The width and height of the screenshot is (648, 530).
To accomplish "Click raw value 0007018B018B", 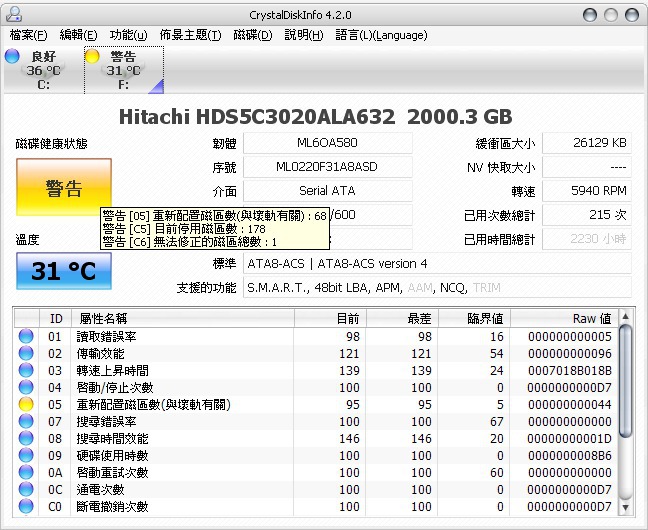I will pyautogui.click(x=569, y=370).
